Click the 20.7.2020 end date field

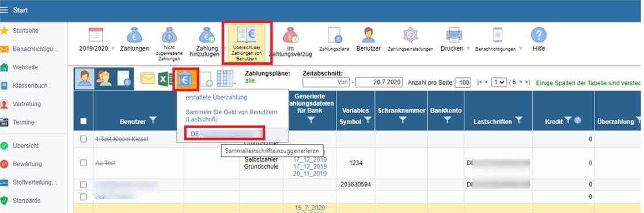[x=379, y=82]
